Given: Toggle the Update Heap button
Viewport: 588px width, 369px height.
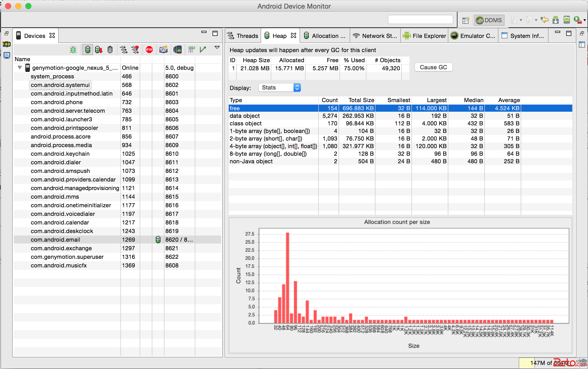Looking at the screenshot, I should (x=88, y=50).
